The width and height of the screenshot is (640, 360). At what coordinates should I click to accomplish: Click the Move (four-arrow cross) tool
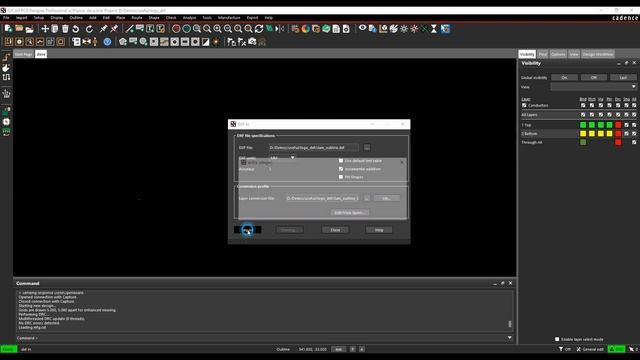45,29
